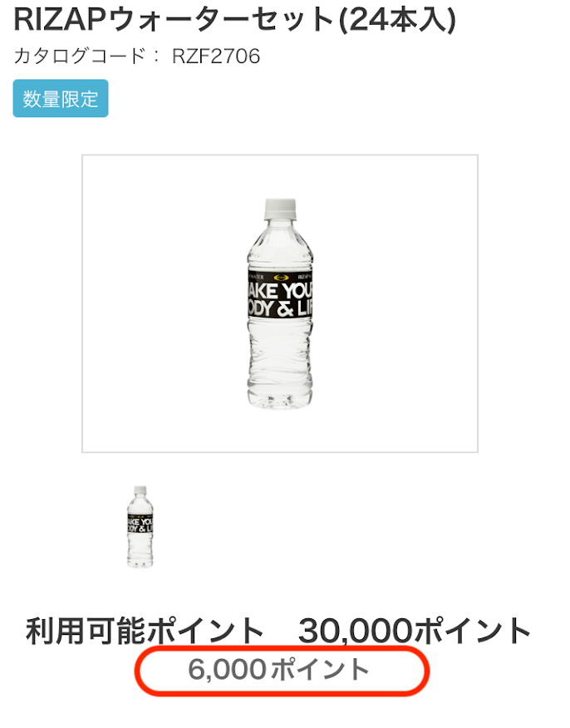Click the 30,000ポイント available balance
The height and width of the screenshot is (728, 570).
(x=415, y=631)
